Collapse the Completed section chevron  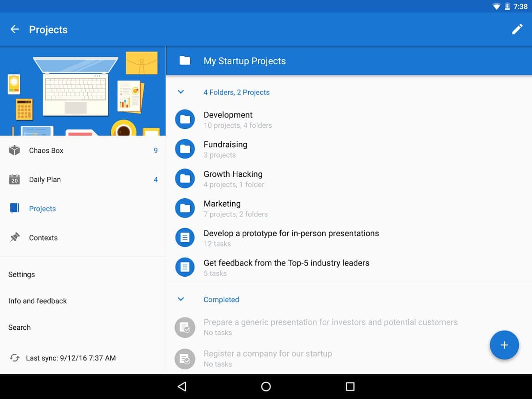tap(180, 299)
